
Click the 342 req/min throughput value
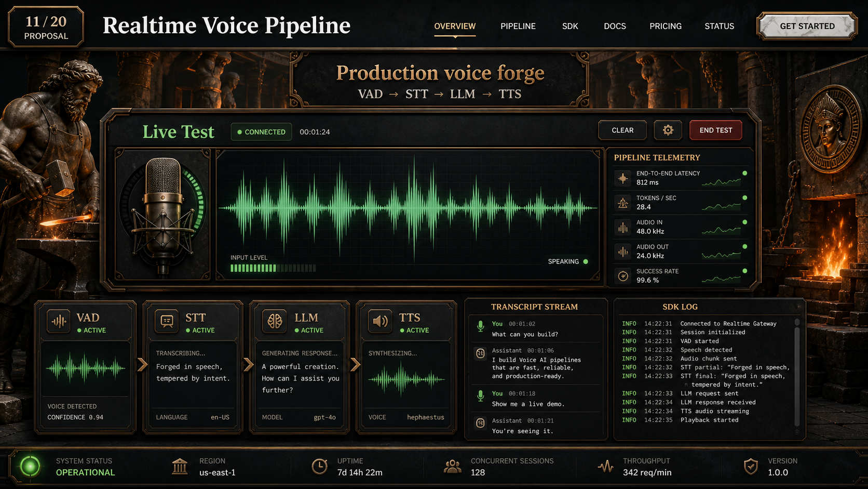tap(647, 472)
